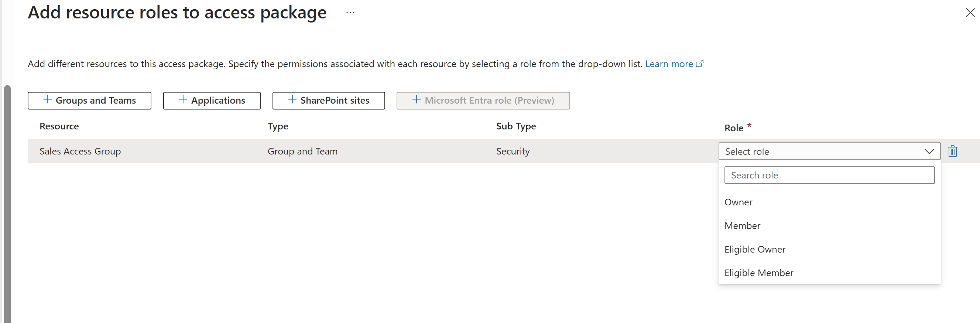The width and height of the screenshot is (980, 323).
Task: Close the access package panel
Action: pos(970,13)
